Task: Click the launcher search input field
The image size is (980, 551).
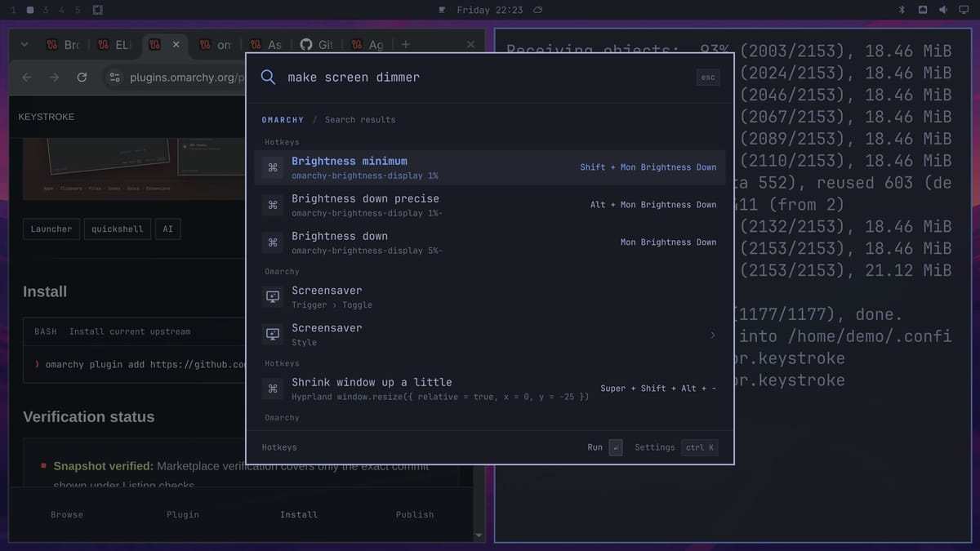Action: coord(486,78)
